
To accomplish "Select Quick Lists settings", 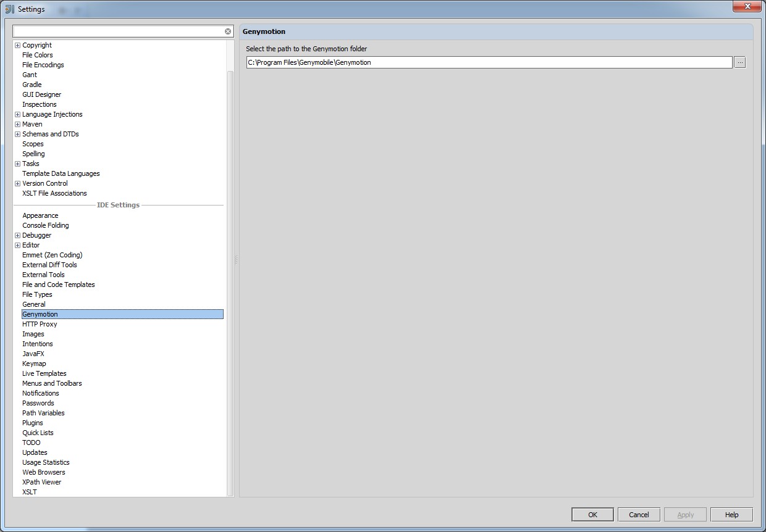I will click(x=38, y=433).
